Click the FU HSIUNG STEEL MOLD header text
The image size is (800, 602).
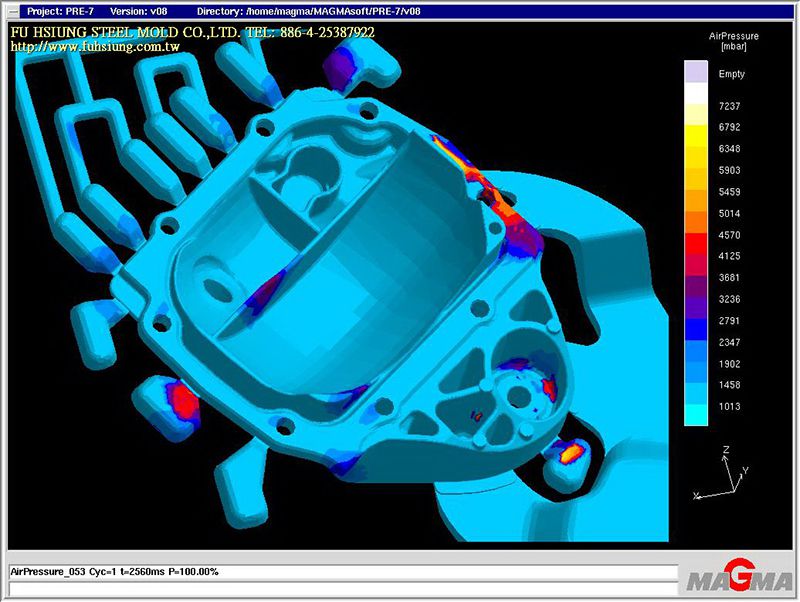[x=192, y=33]
